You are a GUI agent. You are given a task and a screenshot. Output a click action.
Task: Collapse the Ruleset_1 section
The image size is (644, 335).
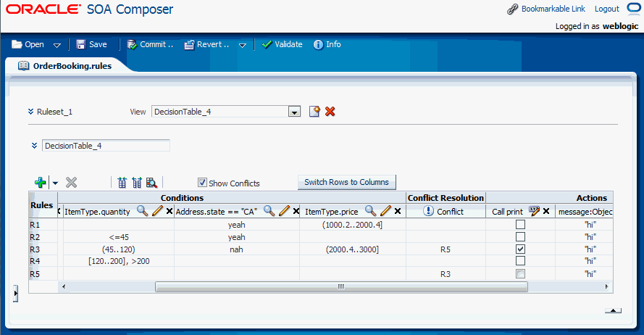click(x=31, y=112)
